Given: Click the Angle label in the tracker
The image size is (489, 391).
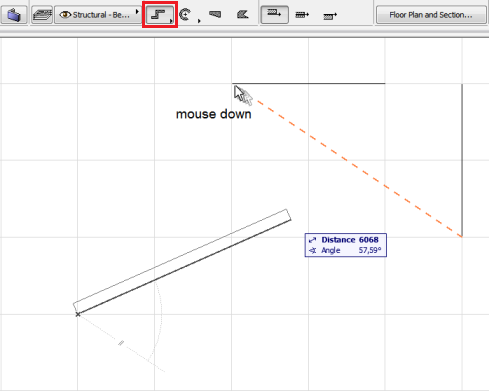Looking at the screenshot, I should tap(331, 250).
